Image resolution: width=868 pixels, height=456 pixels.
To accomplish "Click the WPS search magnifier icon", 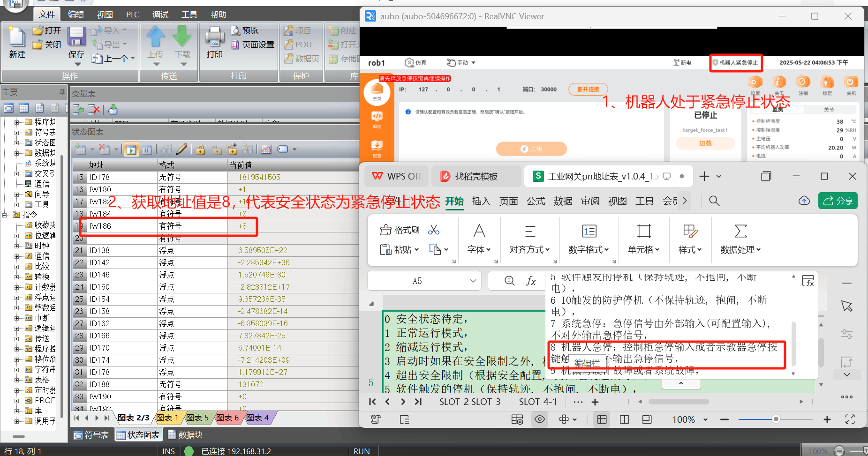I will (714, 201).
